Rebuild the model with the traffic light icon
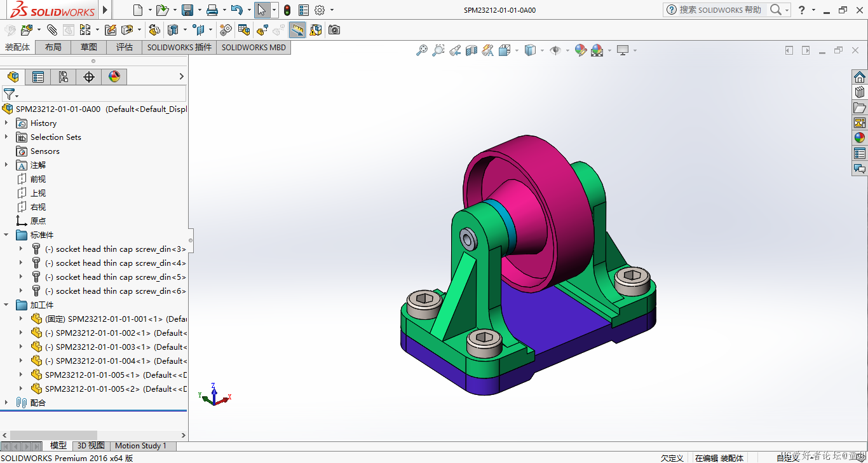Image resolution: width=868 pixels, height=463 pixels. tap(287, 10)
